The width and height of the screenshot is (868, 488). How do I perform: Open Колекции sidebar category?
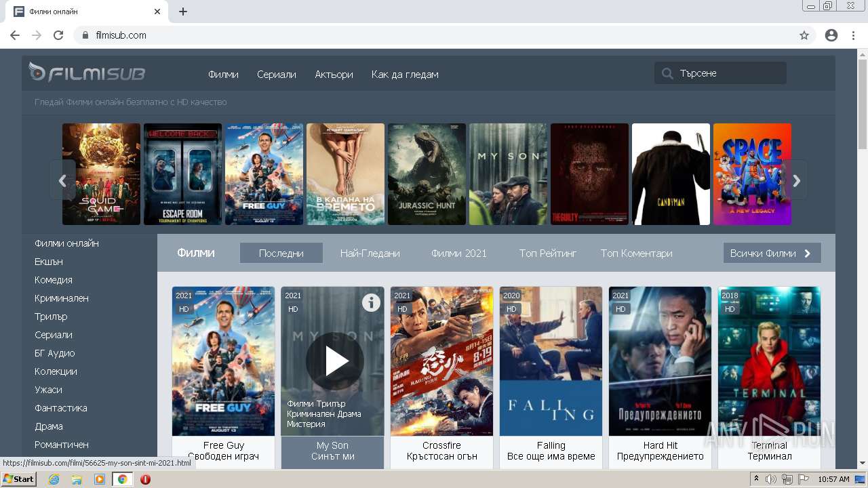56,371
